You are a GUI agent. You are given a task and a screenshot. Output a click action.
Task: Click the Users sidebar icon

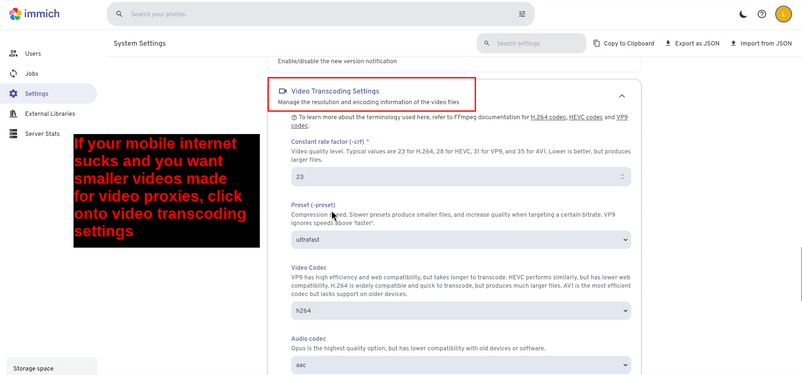(13, 53)
